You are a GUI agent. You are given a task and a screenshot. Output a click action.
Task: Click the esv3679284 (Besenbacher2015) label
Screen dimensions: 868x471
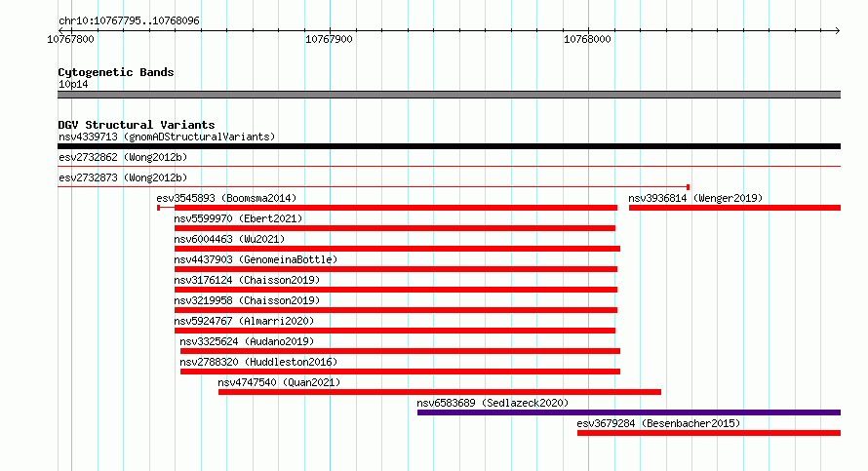tap(658, 423)
